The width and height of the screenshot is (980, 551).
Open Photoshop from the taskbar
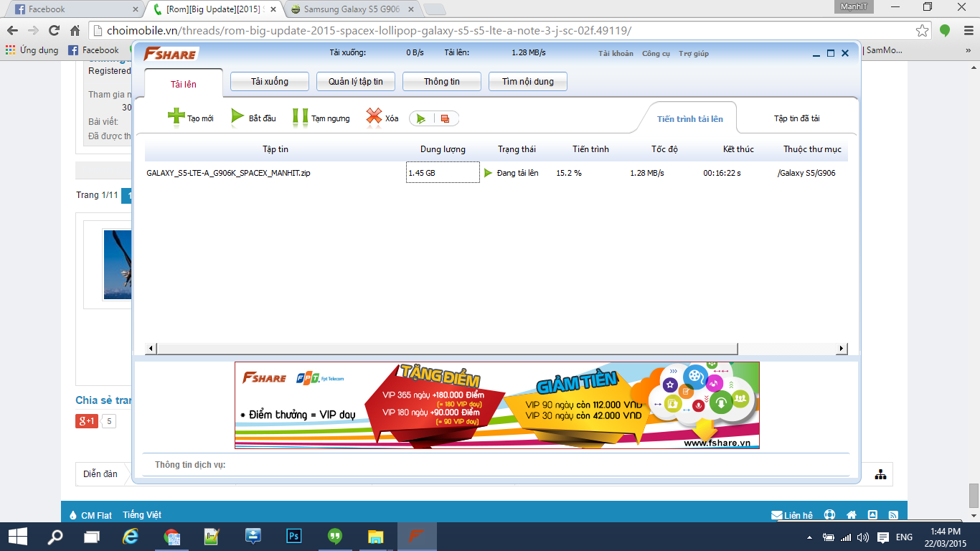pyautogui.click(x=293, y=537)
